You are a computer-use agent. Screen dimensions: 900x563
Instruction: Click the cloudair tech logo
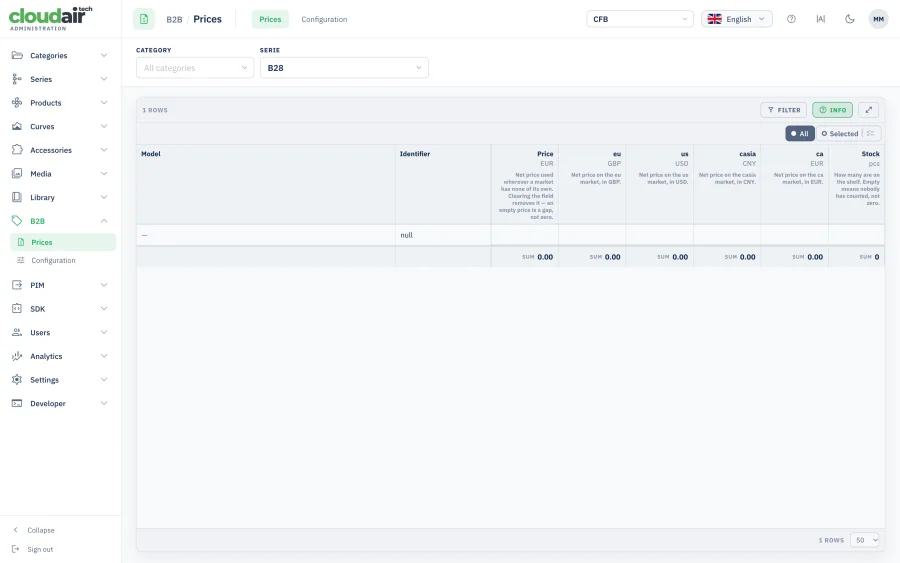[51, 18]
